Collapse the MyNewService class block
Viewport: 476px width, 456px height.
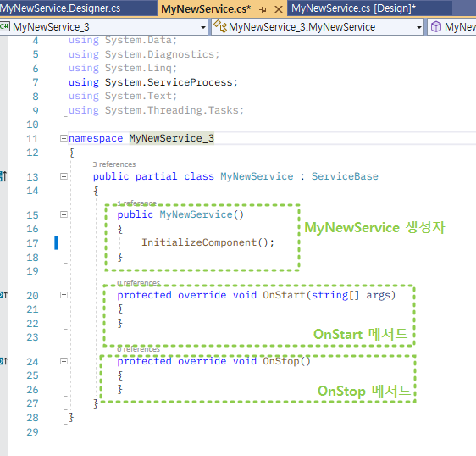click(64, 176)
